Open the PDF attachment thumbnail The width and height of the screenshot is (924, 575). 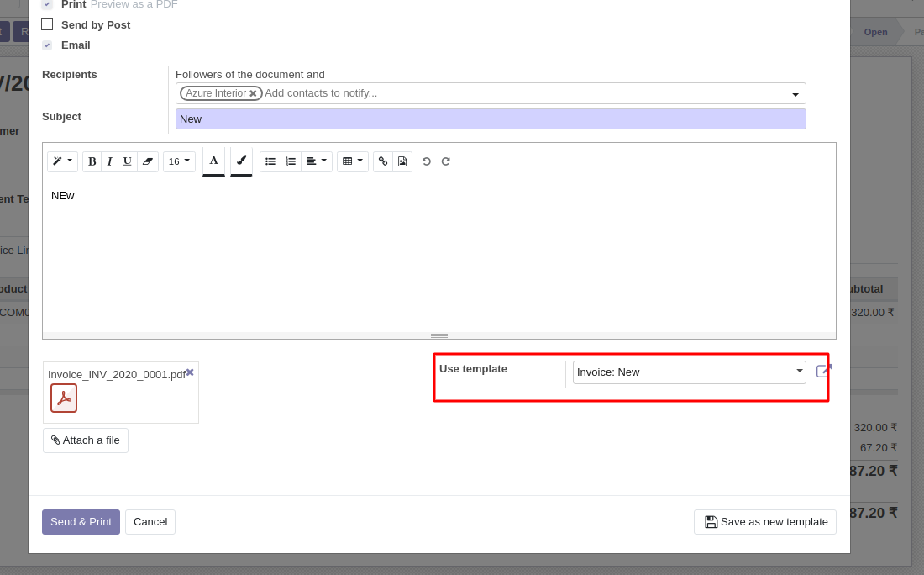(64, 398)
